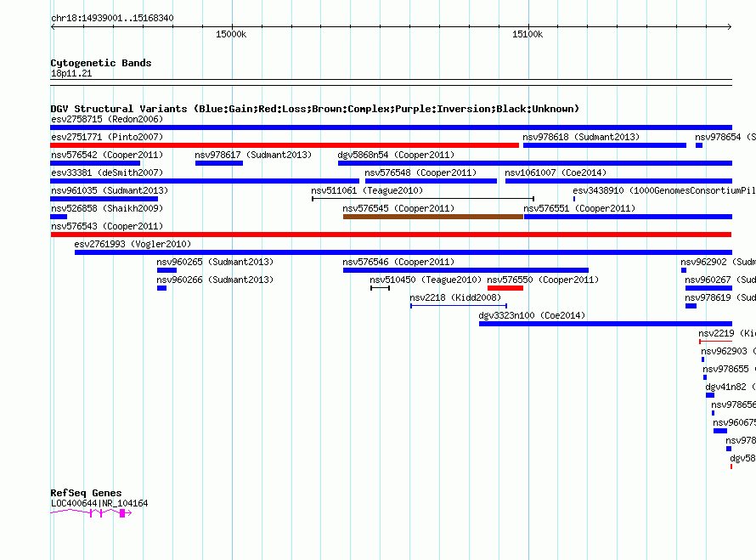
Task: Click chr18:14939001..15168340 coordinate text
Action: (x=112, y=18)
